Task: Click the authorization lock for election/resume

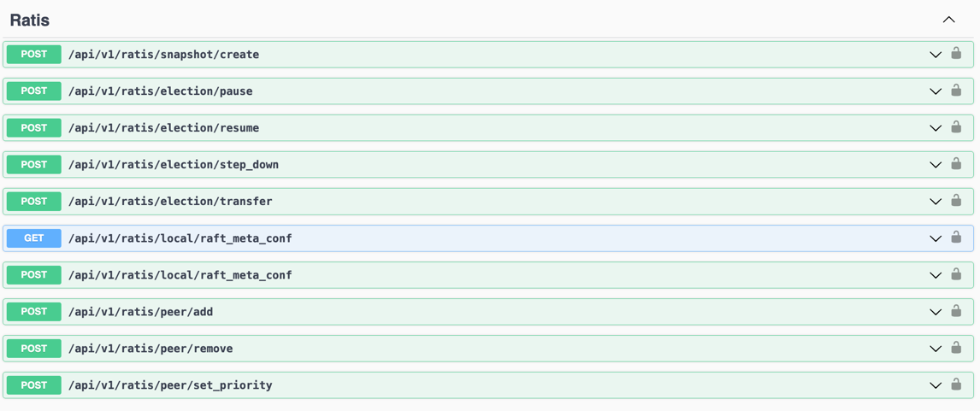Action: [x=956, y=127]
